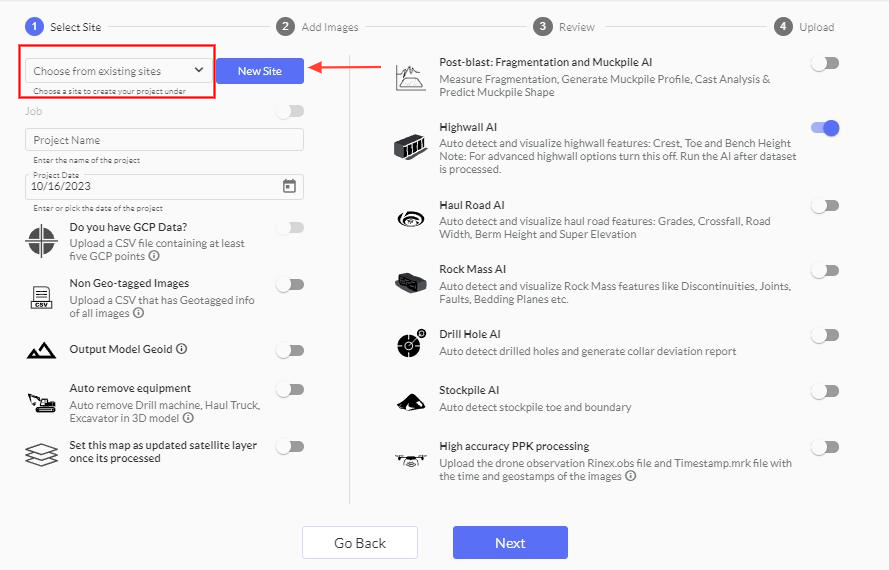Click the Stockpile AI icon
Screen dimensions: 889x570
411,400
